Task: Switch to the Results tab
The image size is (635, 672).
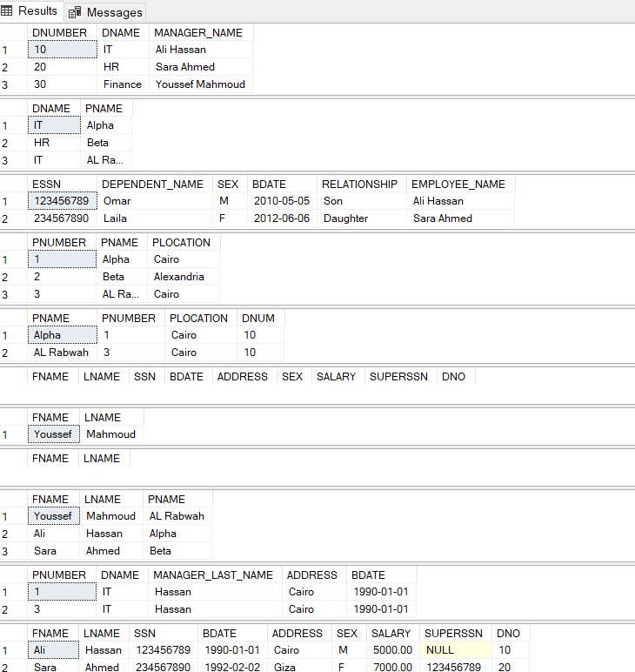Action: pos(37,11)
